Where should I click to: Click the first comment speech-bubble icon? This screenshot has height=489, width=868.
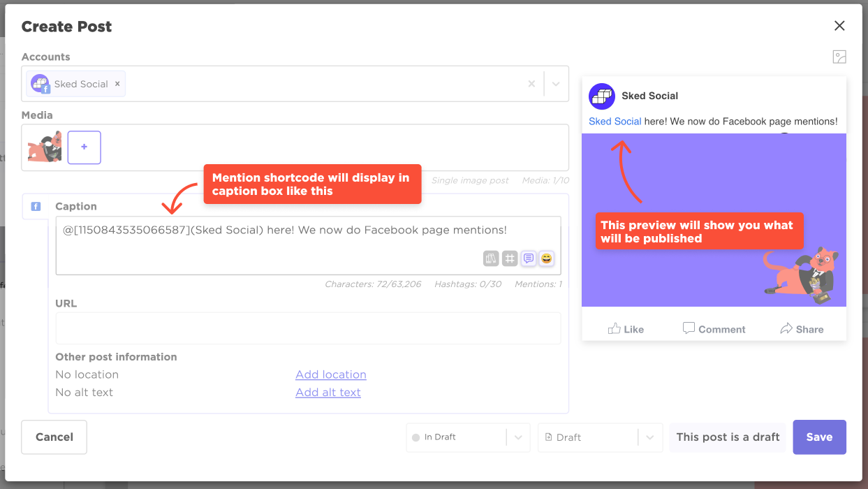pyautogui.click(x=529, y=258)
